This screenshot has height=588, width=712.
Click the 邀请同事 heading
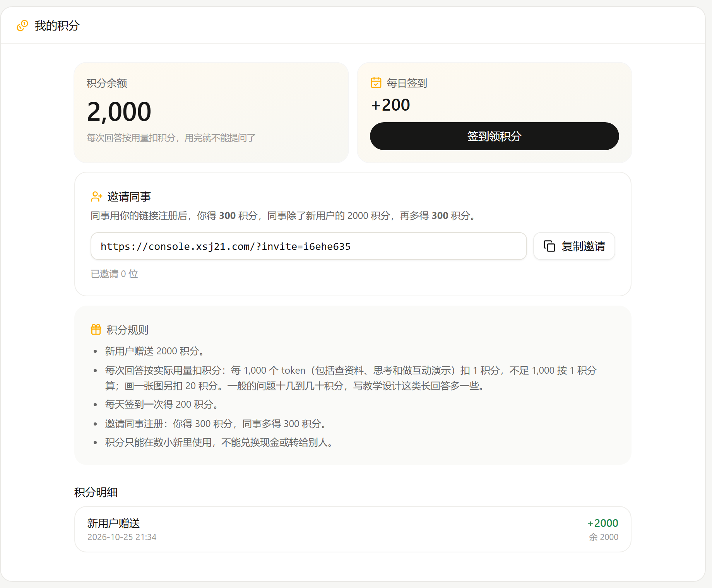tap(129, 197)
